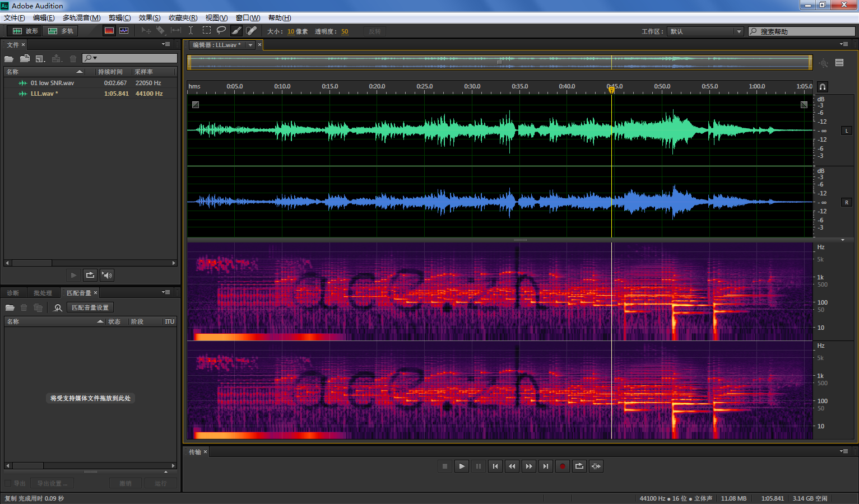Select the Marquee selection tool
The width and height of the screenshot is (859, 504).
pos(207,31)
